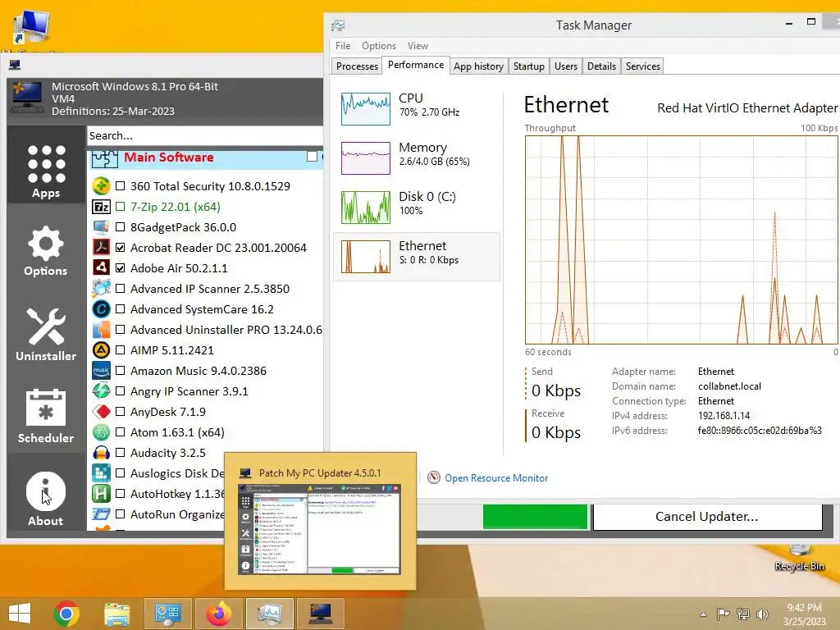Click the Adobe Air app icon

101,268
